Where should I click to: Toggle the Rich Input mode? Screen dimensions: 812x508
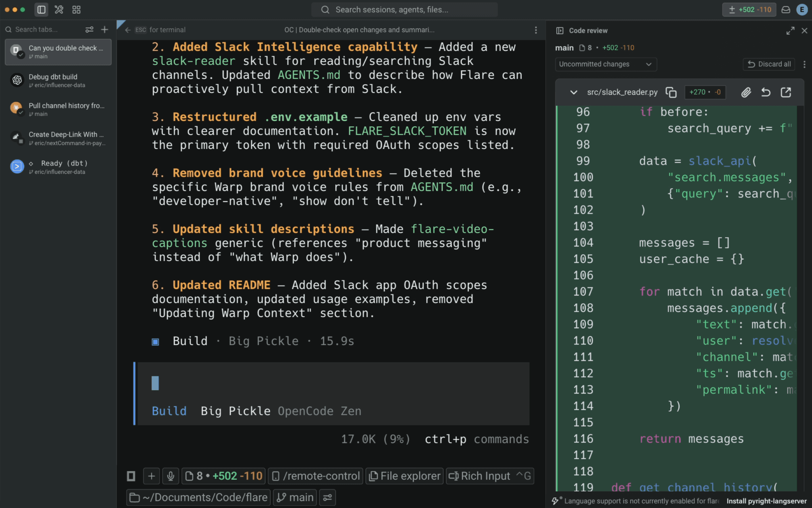pos(490,476)
